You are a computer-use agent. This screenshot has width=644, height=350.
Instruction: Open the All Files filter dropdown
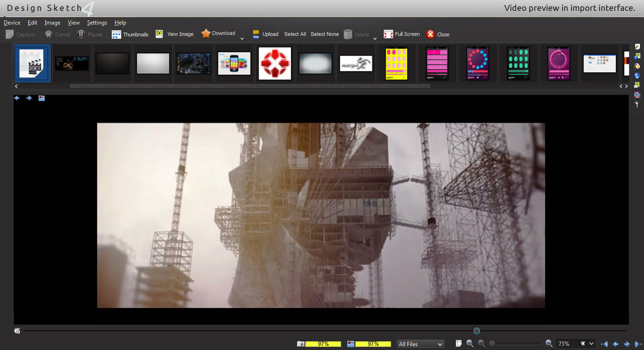pos(420,344)
